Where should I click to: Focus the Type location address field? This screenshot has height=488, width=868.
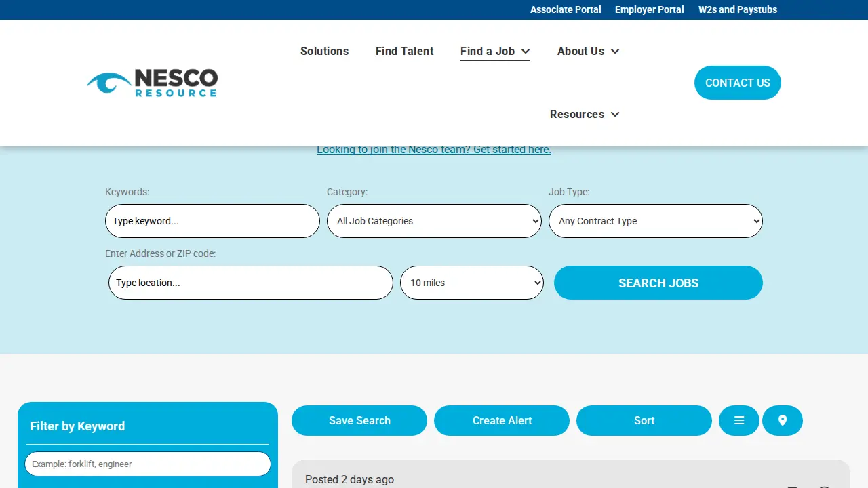coord(251,283)
